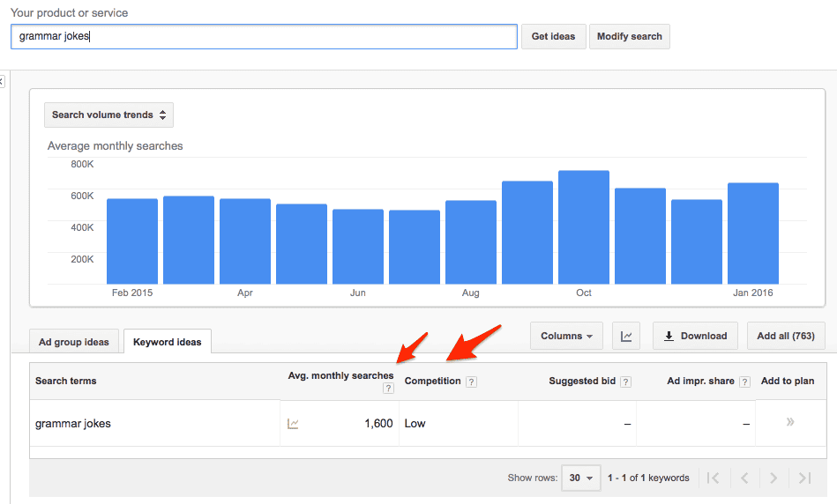
Task: Click help icon next to Competition
Action: [471, 382]
